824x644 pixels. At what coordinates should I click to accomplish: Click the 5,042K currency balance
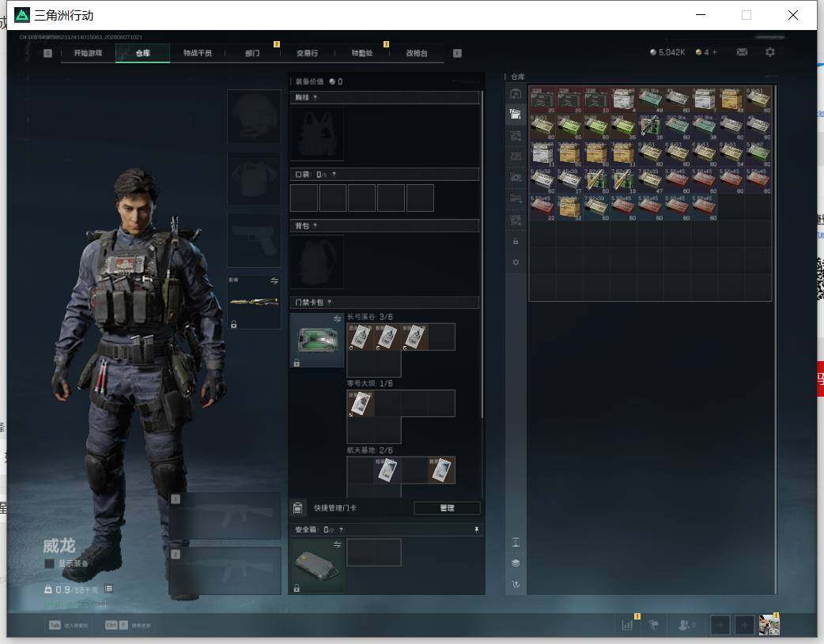pyautogui.click(x=667, y=52)
